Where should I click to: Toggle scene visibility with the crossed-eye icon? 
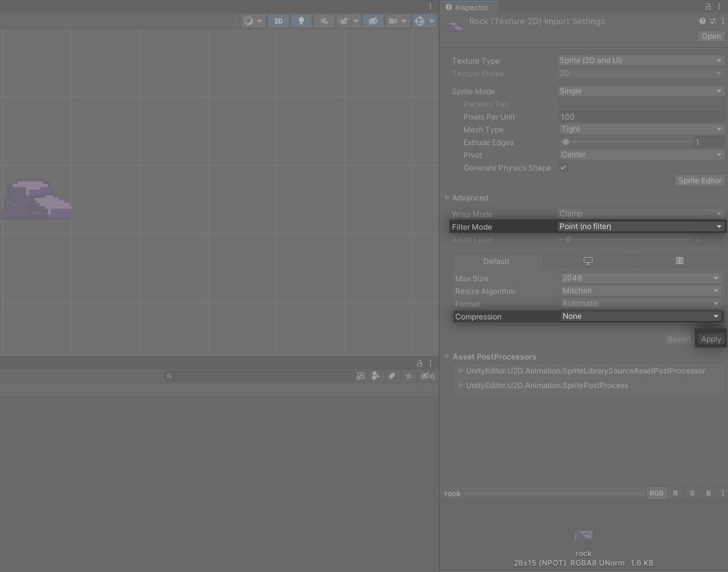(x=373, y=21)
